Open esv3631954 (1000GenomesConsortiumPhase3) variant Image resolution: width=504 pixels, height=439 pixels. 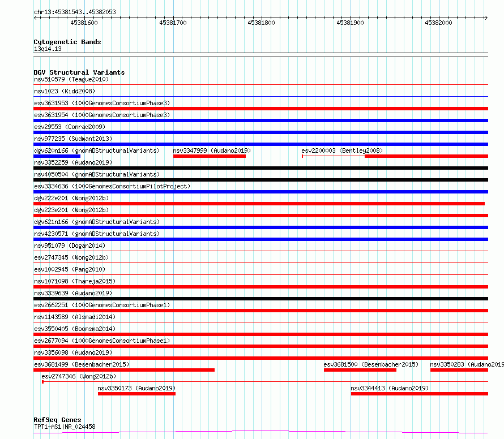pos(102,115)
